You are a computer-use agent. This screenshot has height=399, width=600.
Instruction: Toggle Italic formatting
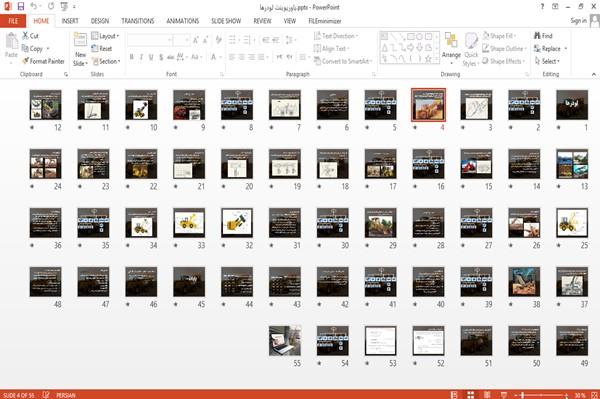[x=141, y=57]
